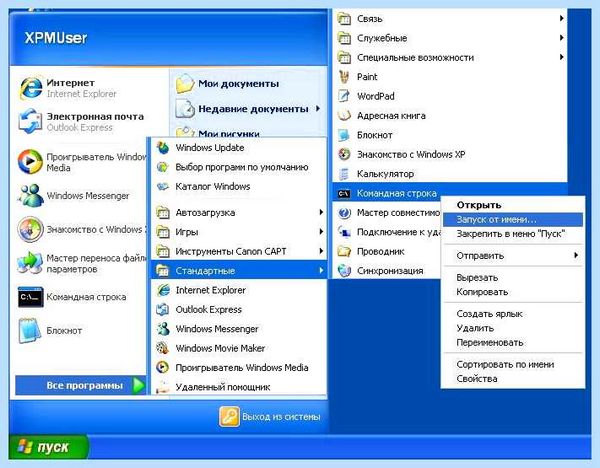Click the Мои документы folder icon

tap(185, 83)
